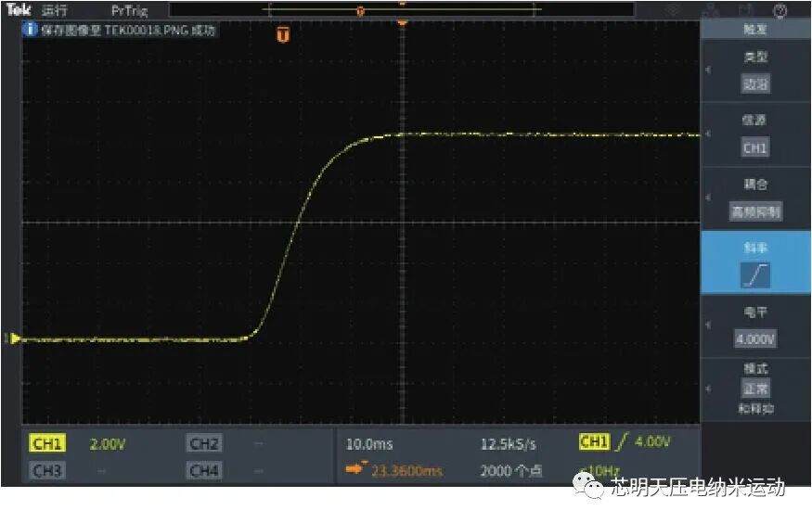
Task: Click the 2.00V vertical scale readout
Action: point(108,444)
